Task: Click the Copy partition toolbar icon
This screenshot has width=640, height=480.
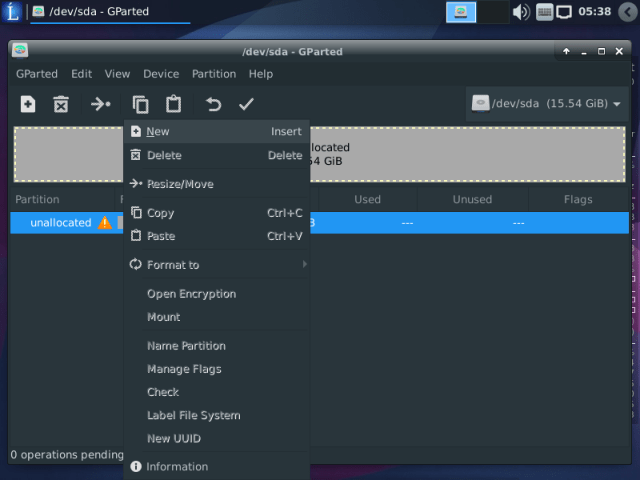Action: [x=140, y=104]
